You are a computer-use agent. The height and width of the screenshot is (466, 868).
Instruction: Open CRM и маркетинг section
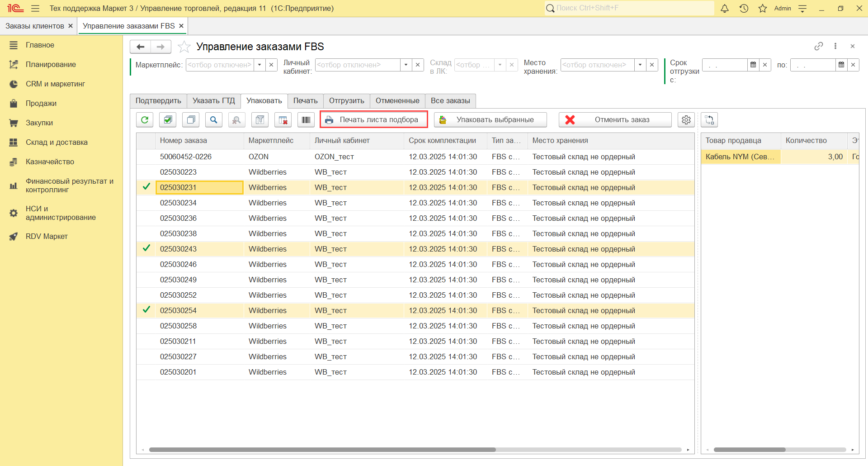click(x=55, y=84)
